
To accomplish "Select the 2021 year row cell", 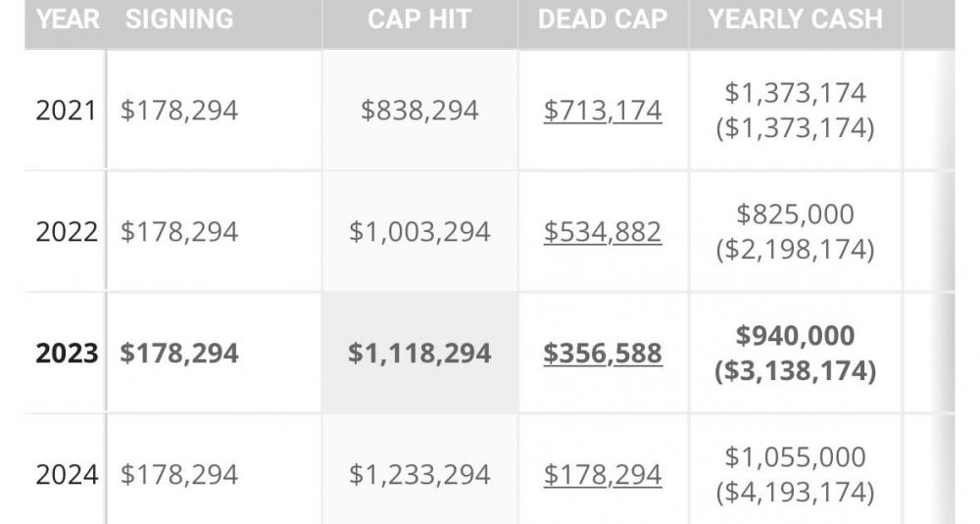I will 66,111.
